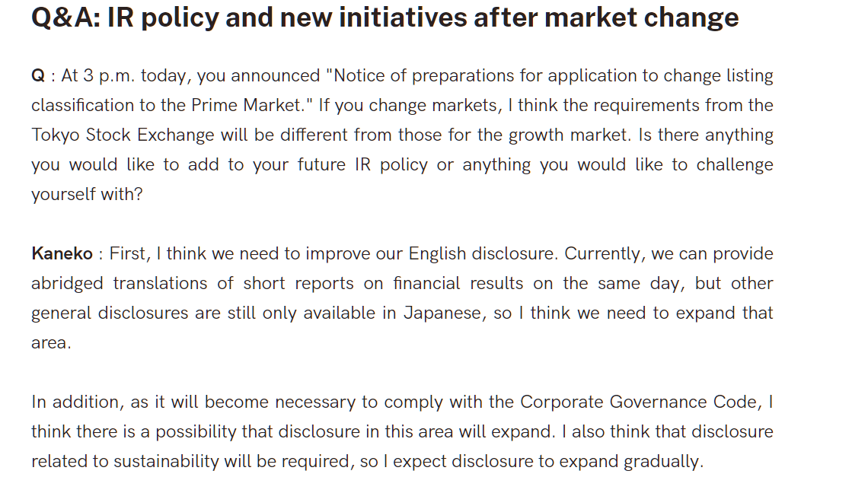
Task: Click the phrase "English disclosure" in Kaneko's answer
Action: click(481, 253)
